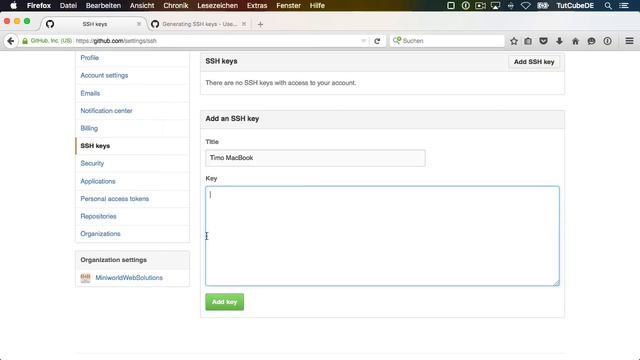Open the Datei menu
This screenshot has height=360, width=640.
pyautogui.click(x=68, y=5)
